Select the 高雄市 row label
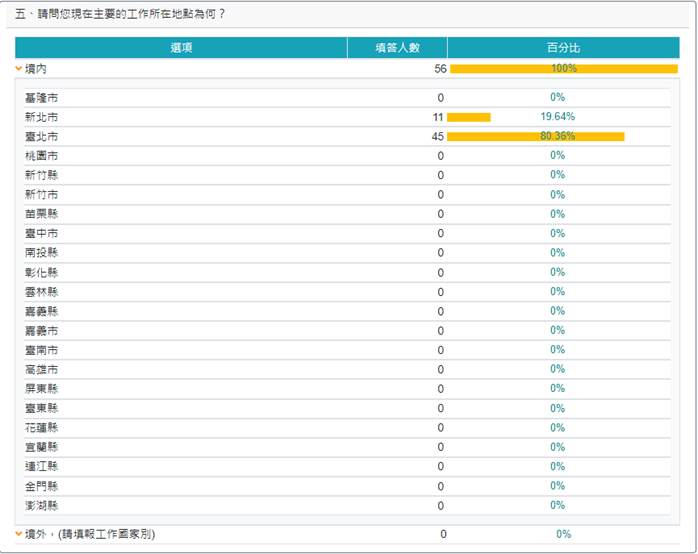 [x=41, y=369]
